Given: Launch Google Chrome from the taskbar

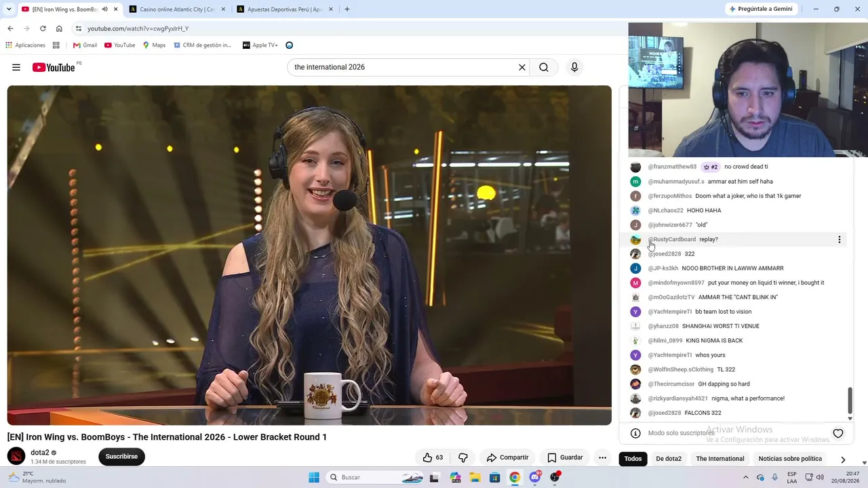Looking at the screenshot, I should (x=515, y=477).
